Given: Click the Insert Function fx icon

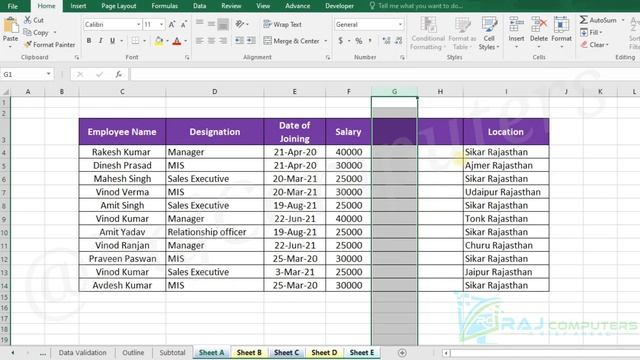Looking at the screenshot, I should pyautogui.click(x=118, y=74).
